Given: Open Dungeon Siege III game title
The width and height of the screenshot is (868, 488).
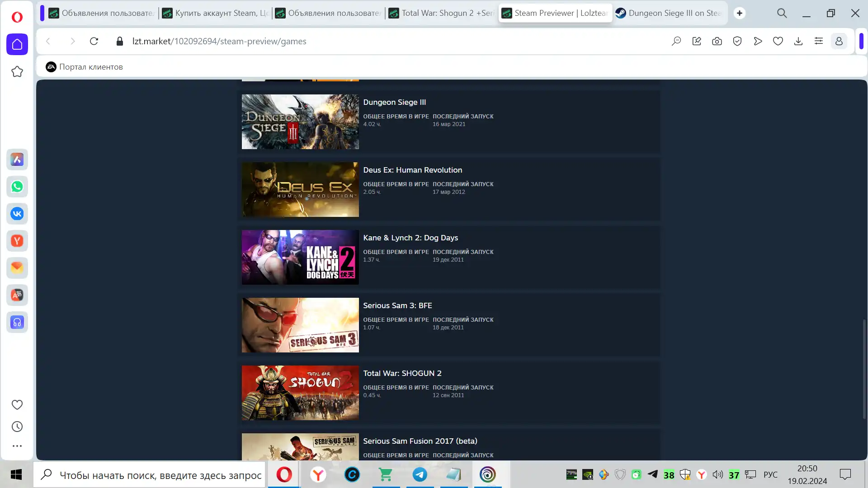Looking at the screenshot, I should 394,102.
